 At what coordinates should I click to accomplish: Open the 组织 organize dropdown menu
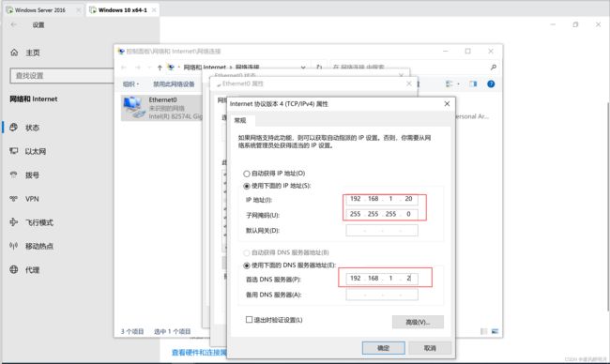click(x=130, y=84)
